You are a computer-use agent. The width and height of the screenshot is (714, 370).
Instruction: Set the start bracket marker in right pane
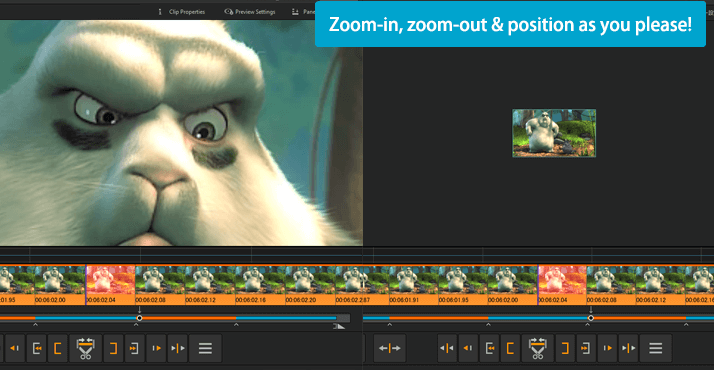510,348
